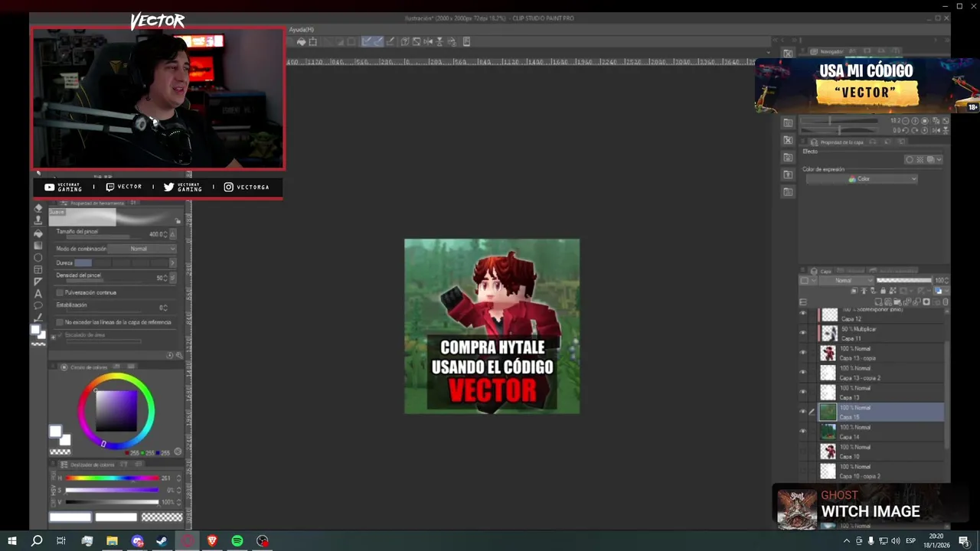Select the Fill bucket tool in the toolbox
This screenshot has height=551, width=980.
click(x=38, y=233)
